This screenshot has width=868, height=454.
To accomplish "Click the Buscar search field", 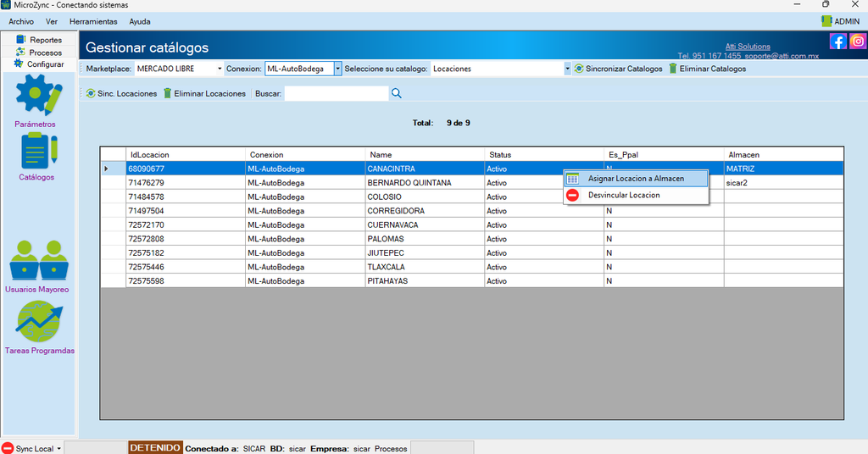I will pyautogui.click(x=337, y=93).
